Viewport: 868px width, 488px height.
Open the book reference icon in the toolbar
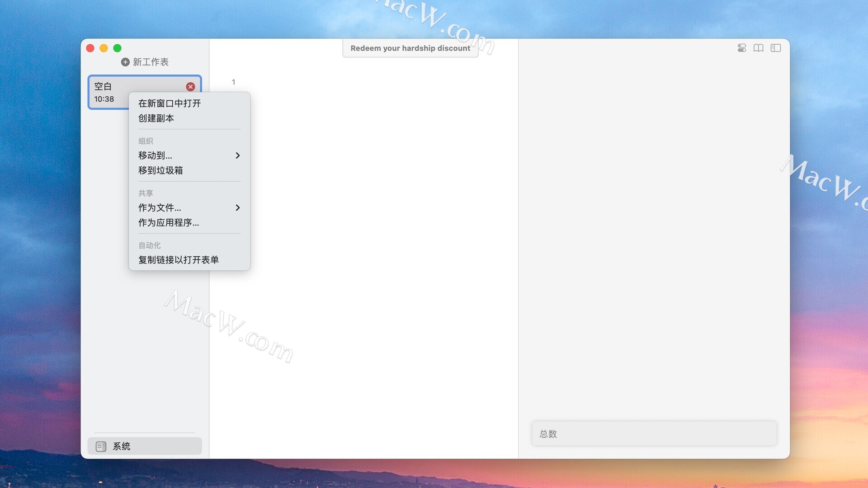[x=759, y=48]
